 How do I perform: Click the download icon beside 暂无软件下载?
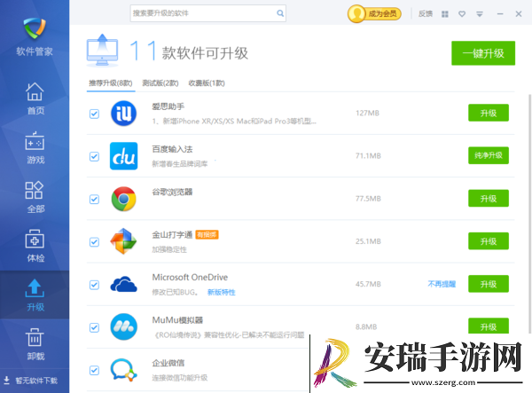(x=6, y=380)
